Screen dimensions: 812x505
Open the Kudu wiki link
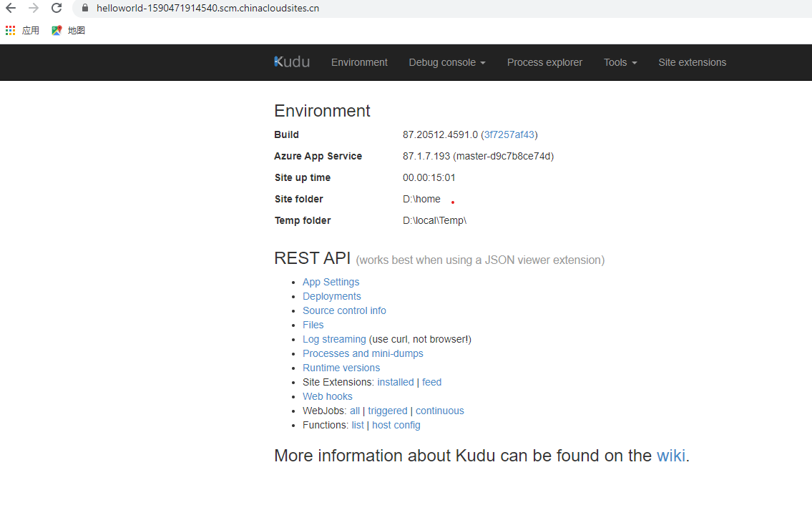tap(671, 456)
